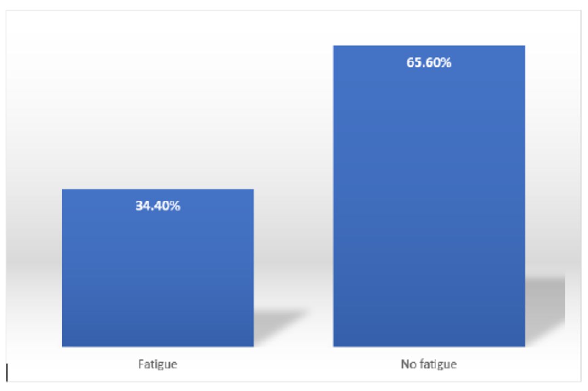
Task: Select the "Fatigue" axis label
Action: [158, 364]
